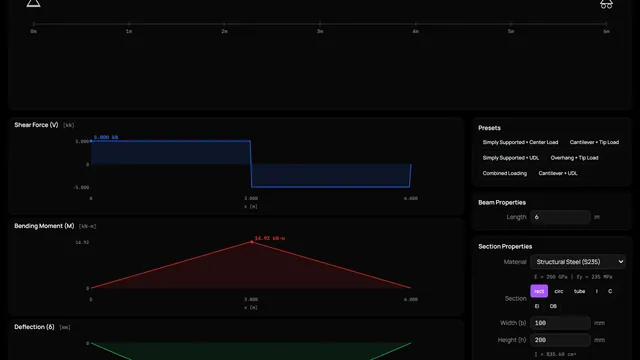
Task: Click the 5m mark on beam ruler
Action: [x=511, y=31]
